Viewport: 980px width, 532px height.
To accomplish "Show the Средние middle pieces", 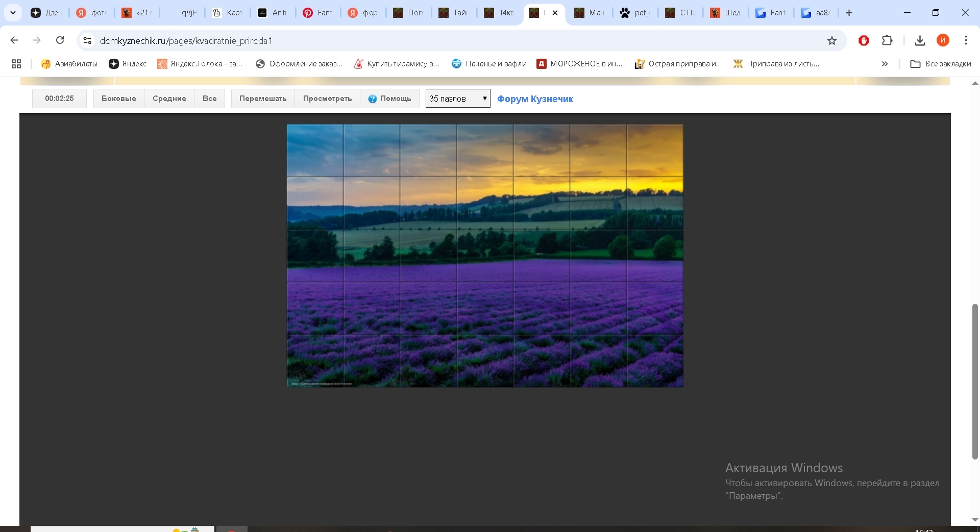I will 169,99.
